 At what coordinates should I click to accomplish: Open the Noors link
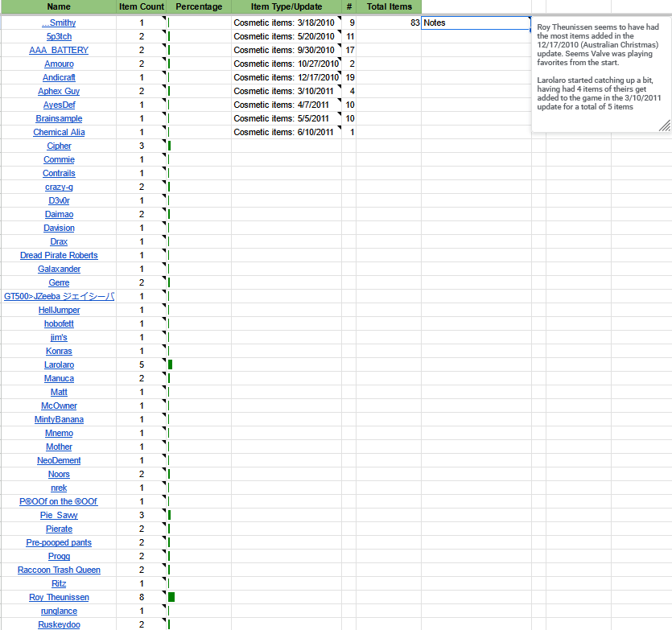pos(59,475)
